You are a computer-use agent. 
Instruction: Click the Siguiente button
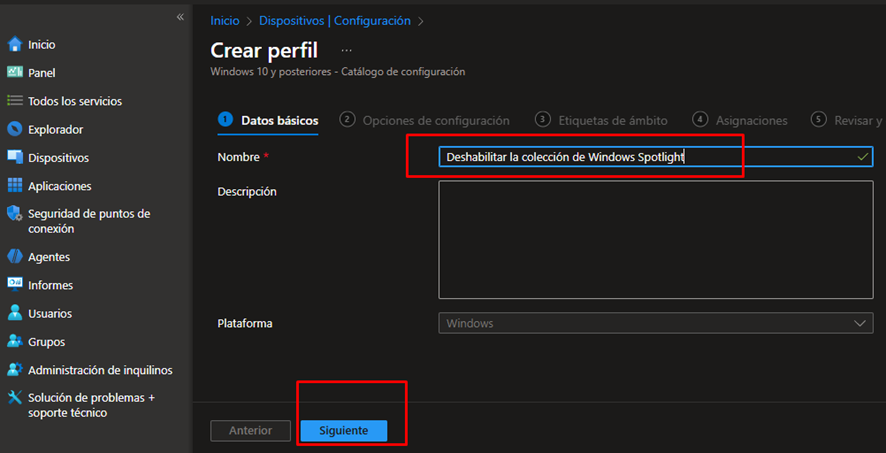click(x=343, y=430)
